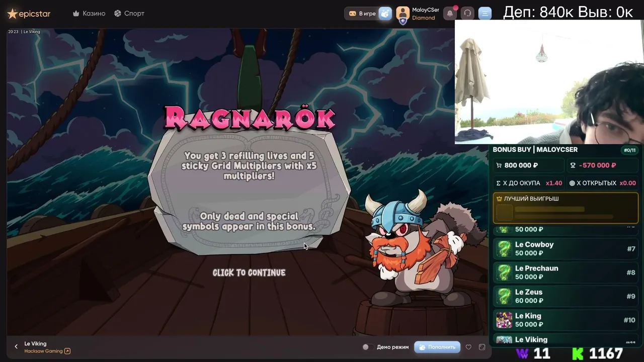Select the Le Prechaun bonus entry
Screen dimensions: 644x362
tap(566, 272)
